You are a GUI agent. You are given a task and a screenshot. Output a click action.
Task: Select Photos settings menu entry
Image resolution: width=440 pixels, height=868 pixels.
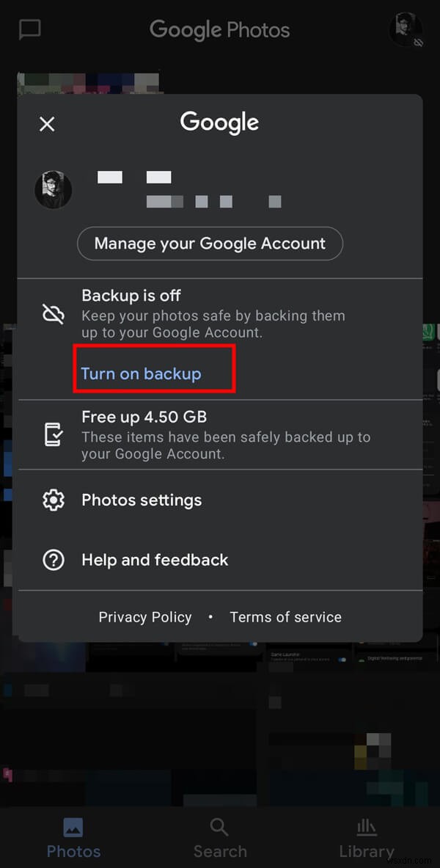pos(141,500)
